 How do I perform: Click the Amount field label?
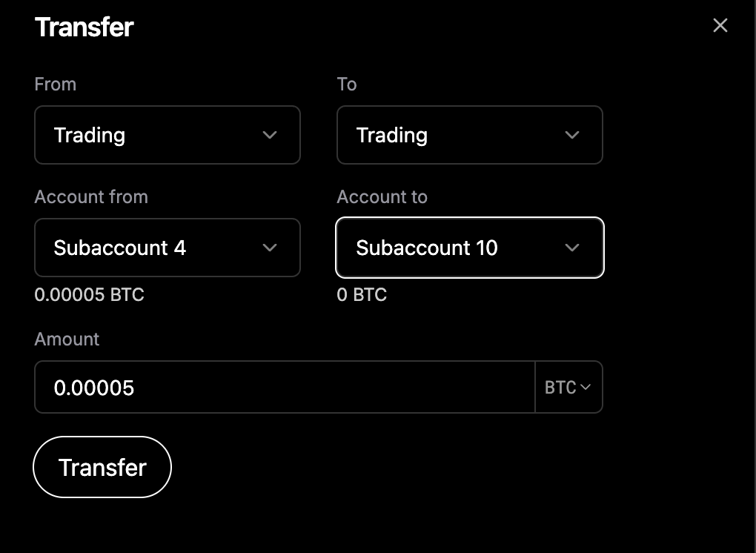point(67,339)
